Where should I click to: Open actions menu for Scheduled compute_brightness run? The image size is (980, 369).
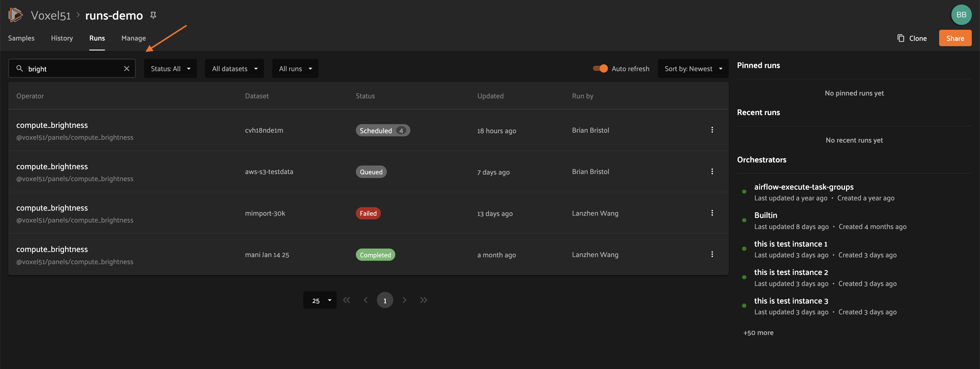tap(712, 130)
